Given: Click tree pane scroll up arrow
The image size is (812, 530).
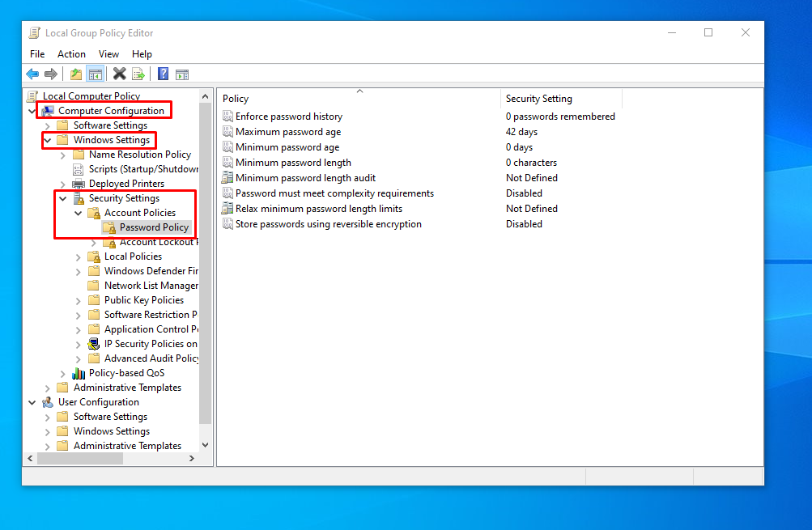Looking at the screenshot, I should pos(206,96).
